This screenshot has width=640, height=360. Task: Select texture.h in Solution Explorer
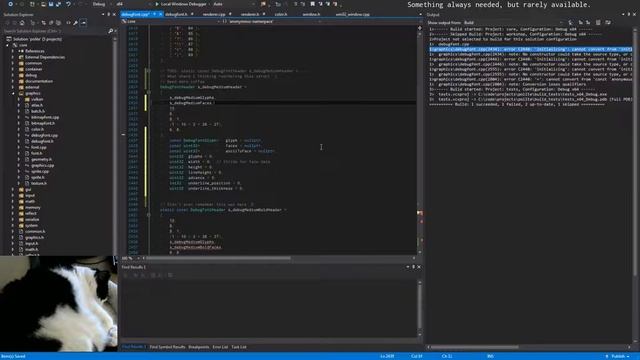(x=39, y=183)
